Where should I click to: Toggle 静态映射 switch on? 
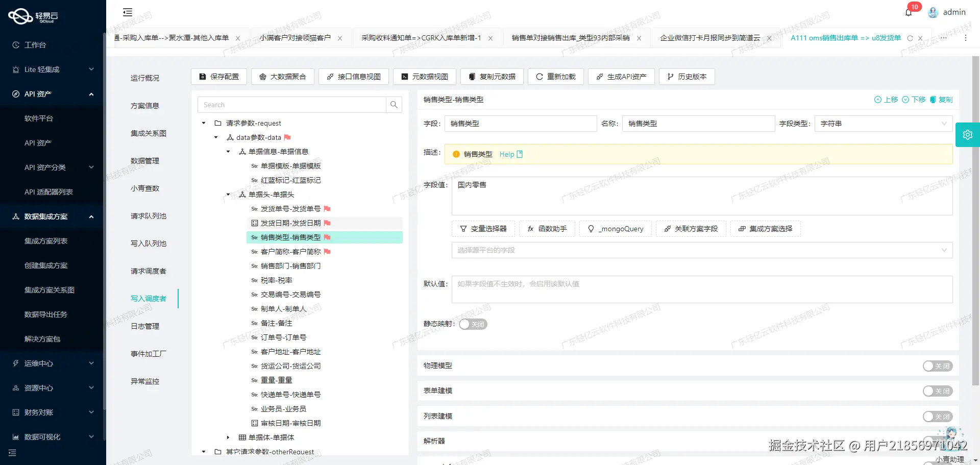[472, 324]
